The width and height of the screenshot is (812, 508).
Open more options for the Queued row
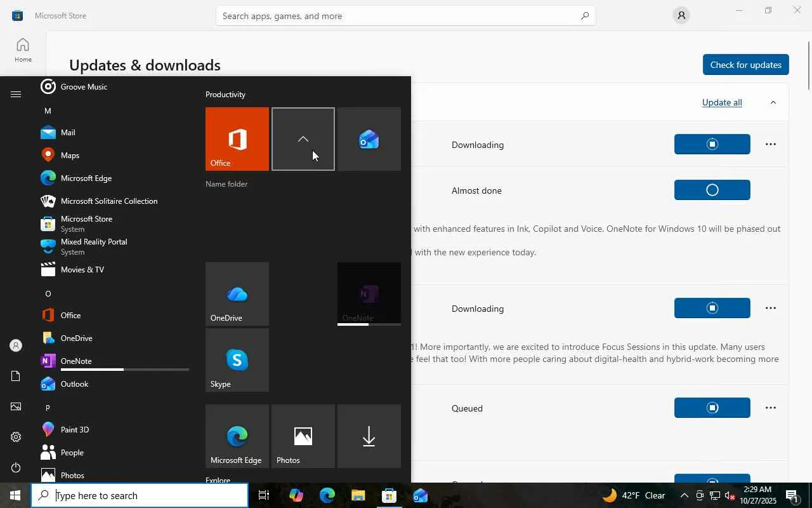[771, 408]
